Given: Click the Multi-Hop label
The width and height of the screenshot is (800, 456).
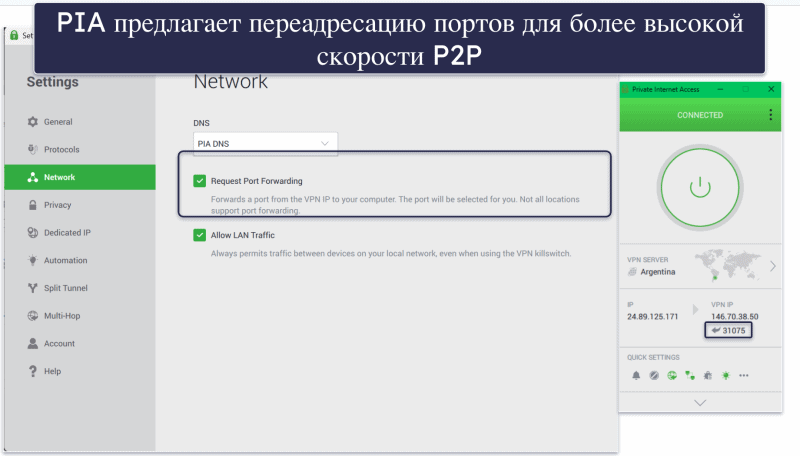Looking at the screenshot, I should [62, 316].
